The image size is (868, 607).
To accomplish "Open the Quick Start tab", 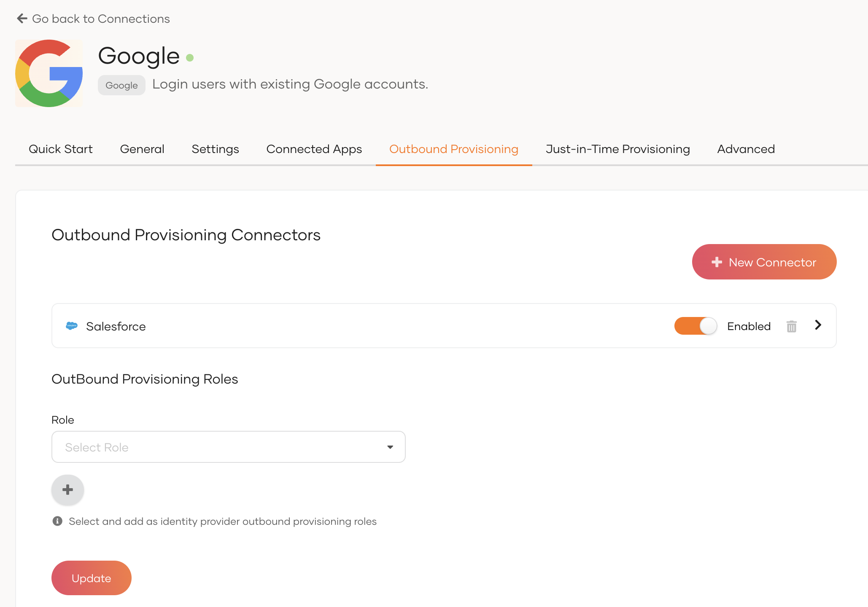I will 61,149.
